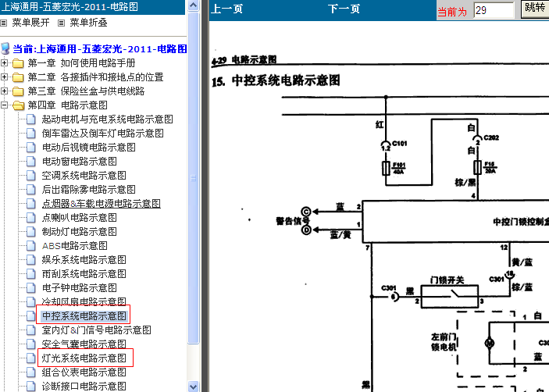The width and height of the screenshot is (549, 392).
Task: Click open folder icon of 第四章 电路示意图
Action: pos(18,105)
